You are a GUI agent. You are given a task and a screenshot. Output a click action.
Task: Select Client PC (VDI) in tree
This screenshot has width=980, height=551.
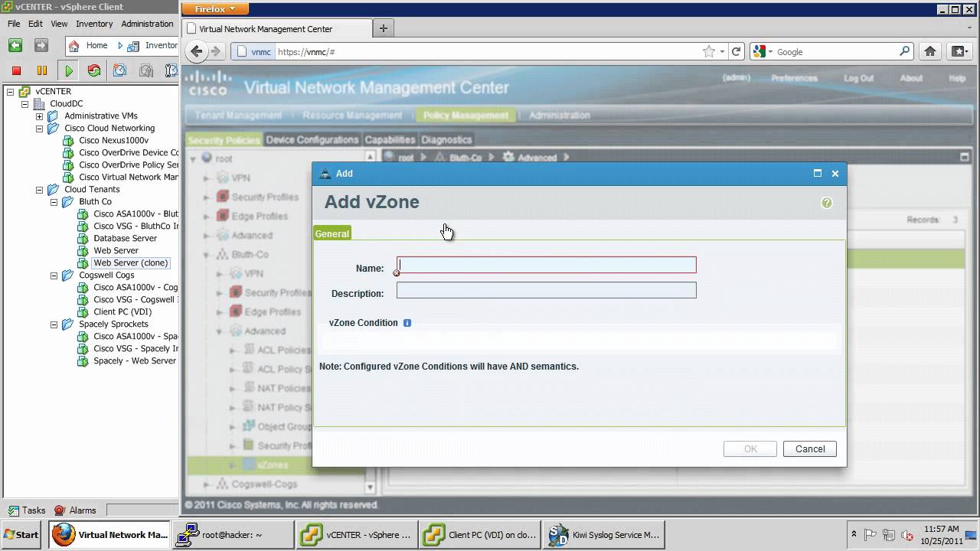click(x=122, y=311)
